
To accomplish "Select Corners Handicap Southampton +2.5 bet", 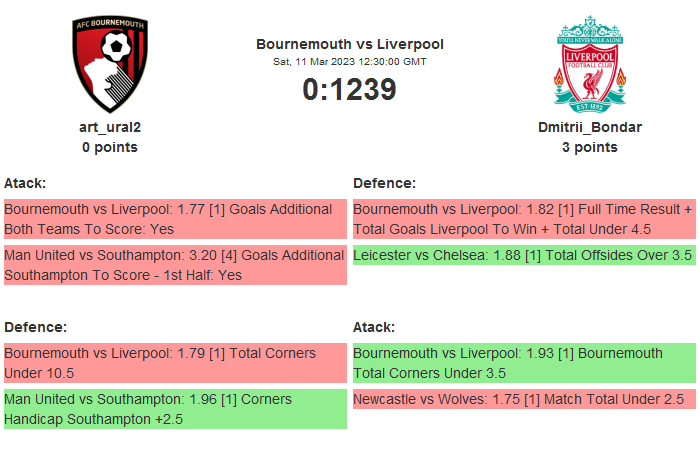I will tap(175, 409).
